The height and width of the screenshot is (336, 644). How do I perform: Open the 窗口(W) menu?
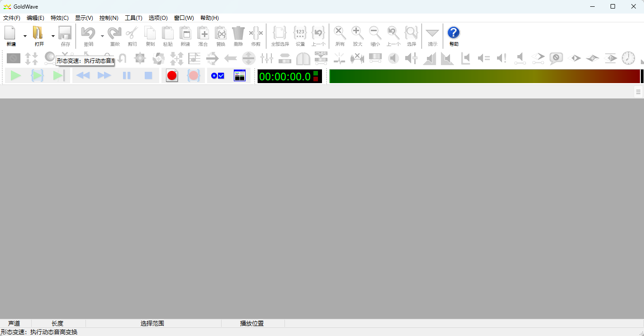coord(184,18)
